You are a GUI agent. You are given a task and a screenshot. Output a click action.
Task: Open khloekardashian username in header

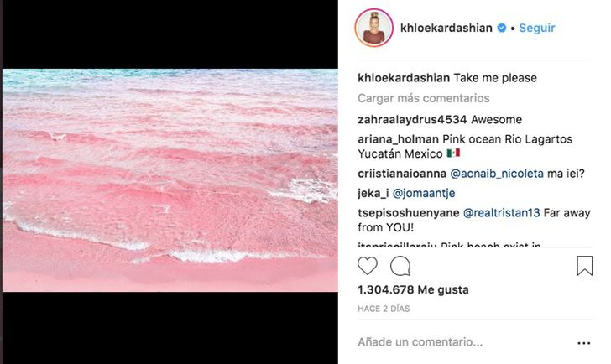[446, 28]
